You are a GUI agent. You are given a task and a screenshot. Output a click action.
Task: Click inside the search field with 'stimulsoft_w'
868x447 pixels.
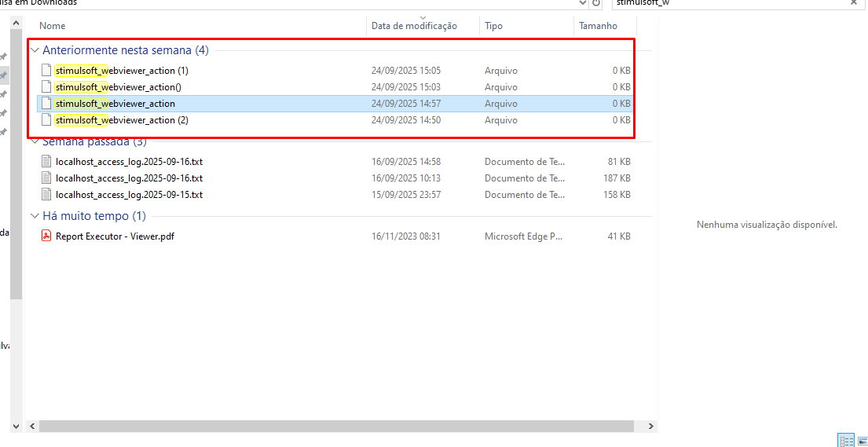(x=723, y=3)
